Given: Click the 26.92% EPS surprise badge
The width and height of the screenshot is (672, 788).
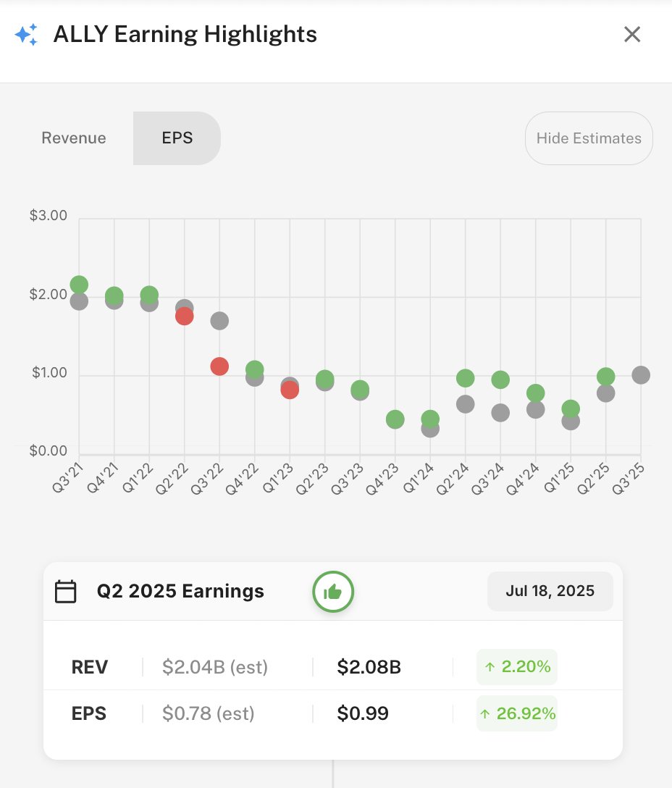Looking at the screenshot, I should pyautogui.click(x=517, y=713).
